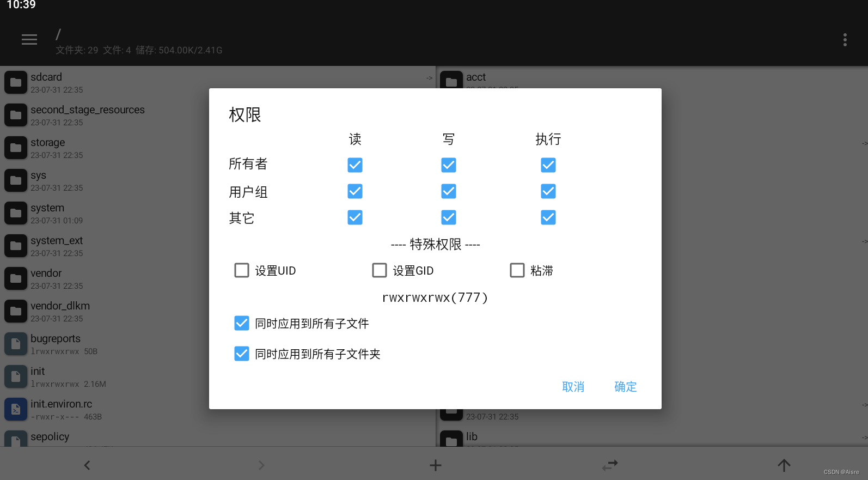Click the root path slash
Viewport: 868px width, 480px height.
point(58,34)
